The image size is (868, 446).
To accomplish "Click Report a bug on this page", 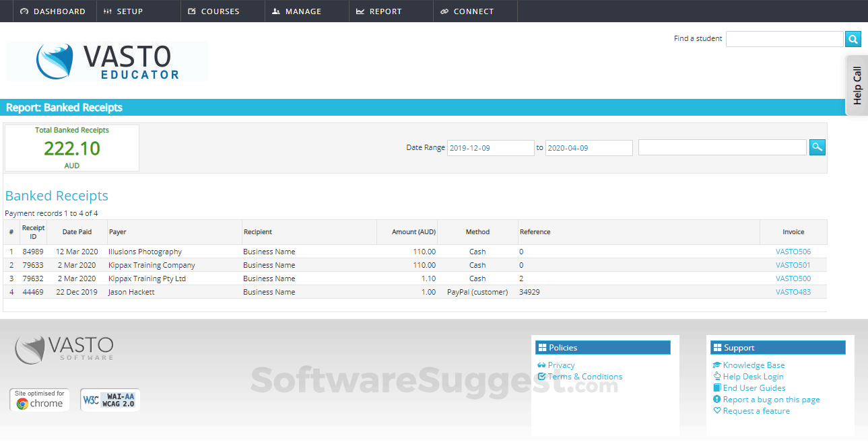I will pyautogui.click(x=771, y=400).
